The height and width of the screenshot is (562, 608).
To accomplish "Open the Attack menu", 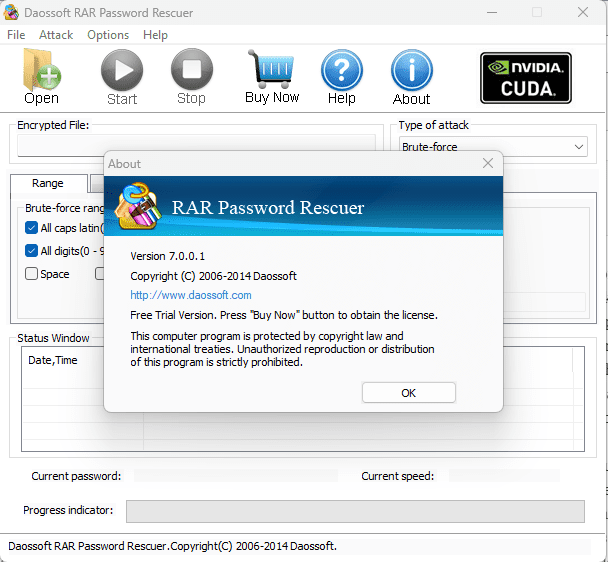I will 56,35.
